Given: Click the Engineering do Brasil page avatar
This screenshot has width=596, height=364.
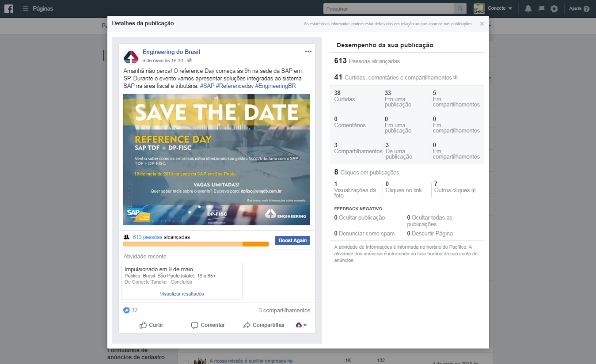Looking at the screenshot, I should [x=131, y=56].
